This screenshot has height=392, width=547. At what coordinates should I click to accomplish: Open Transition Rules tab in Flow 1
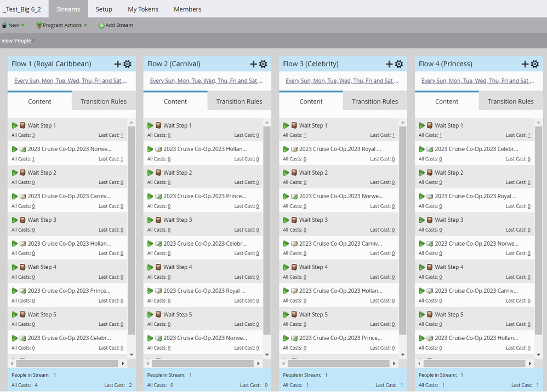104,101
